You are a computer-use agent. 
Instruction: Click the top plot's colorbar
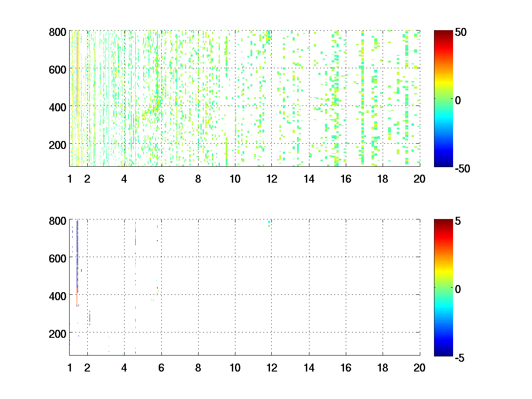coord(443,98)
